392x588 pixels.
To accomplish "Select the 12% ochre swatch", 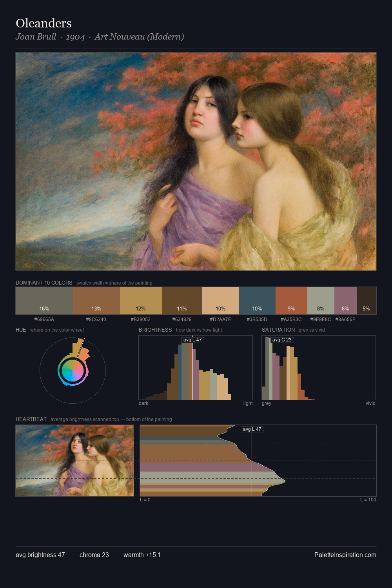I will (141, 301).
